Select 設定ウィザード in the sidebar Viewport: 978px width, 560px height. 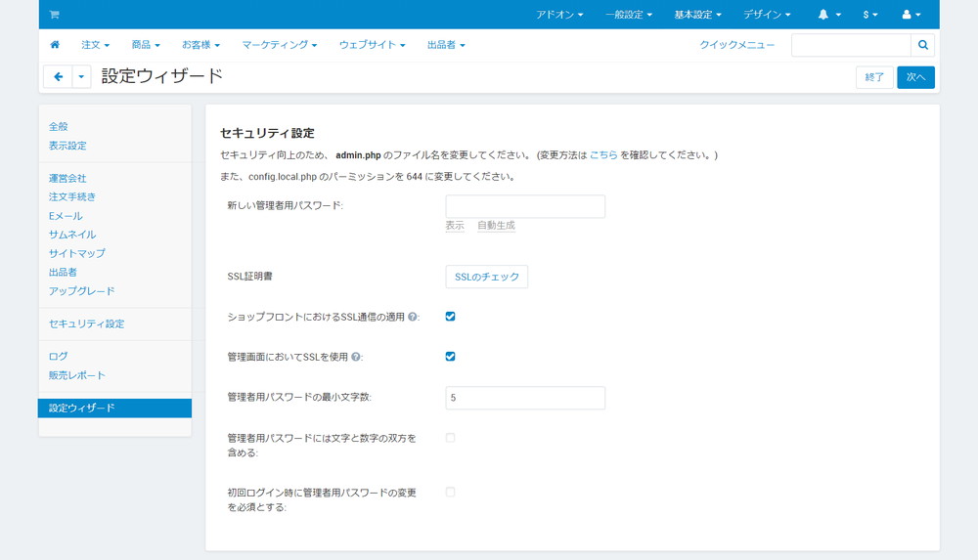[x=114, y=408]
